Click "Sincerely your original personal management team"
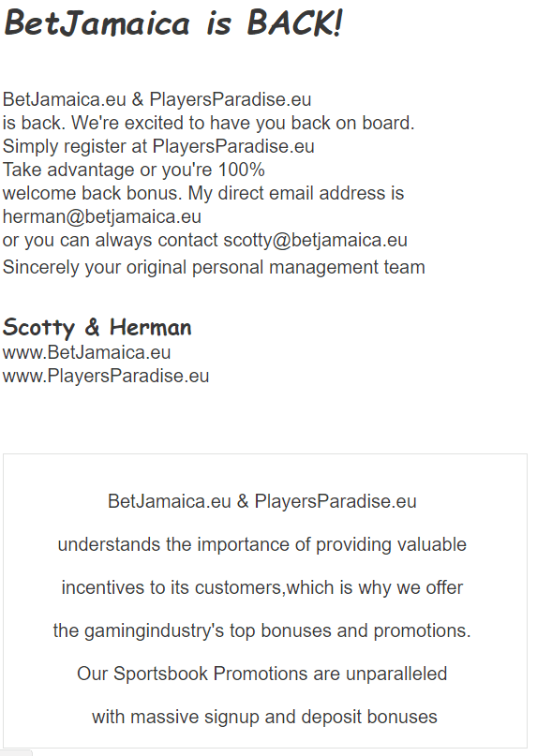The image size is (537, 756). tap(214, 267)
